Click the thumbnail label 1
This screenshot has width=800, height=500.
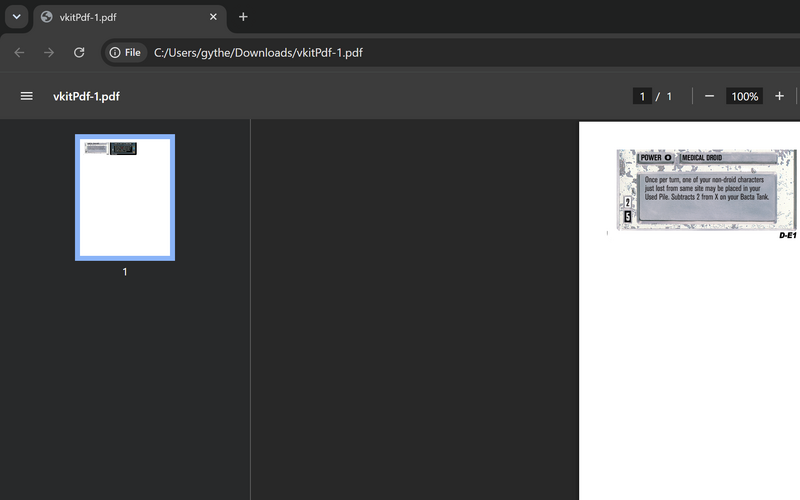coord(125,272)
